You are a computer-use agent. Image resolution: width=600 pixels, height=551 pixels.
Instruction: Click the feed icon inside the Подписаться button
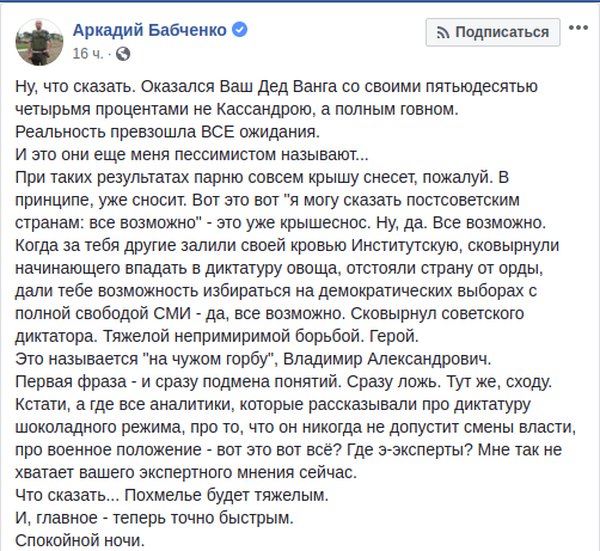[x=440, y=33]
